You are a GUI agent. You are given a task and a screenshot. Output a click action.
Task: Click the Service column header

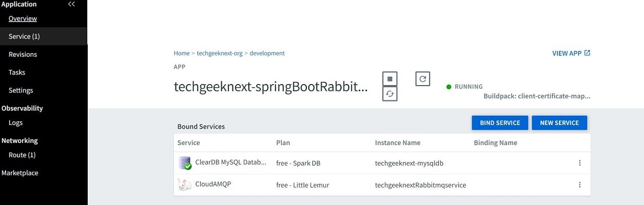tap(188, 142)
